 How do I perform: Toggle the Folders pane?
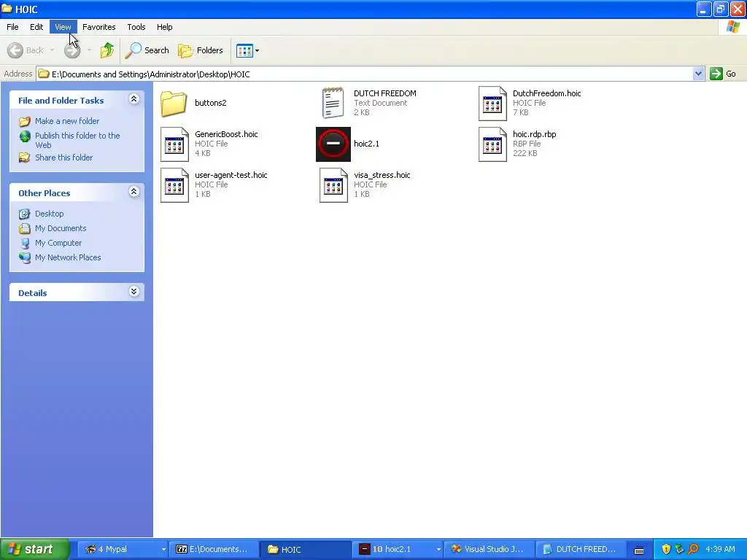(x=201, y=50)
